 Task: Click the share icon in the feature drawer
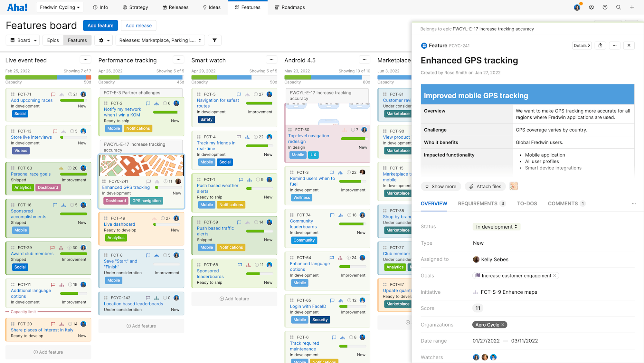coord(600,45)
